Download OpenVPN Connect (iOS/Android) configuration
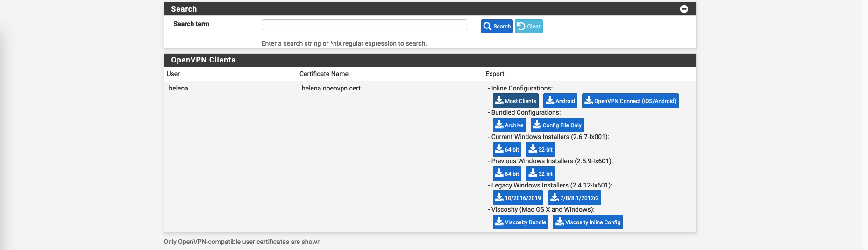868x250 pixels. 630,101
